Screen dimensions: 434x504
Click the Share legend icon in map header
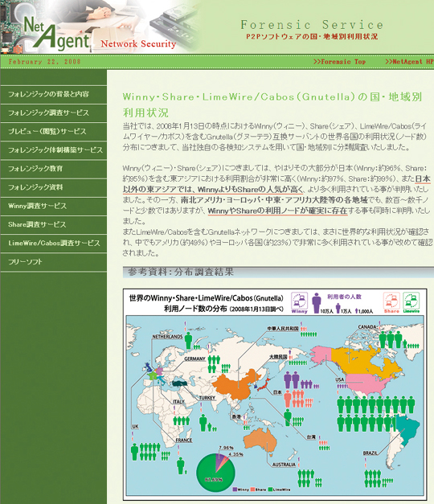[x=391, y=302]
